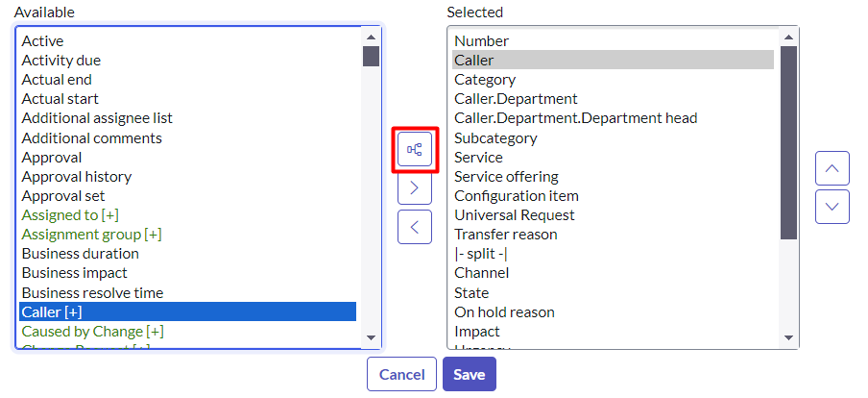868x398 pixels.
Task: Select expandable 'Assignment group [+]' field
Action: pos(91,235)
